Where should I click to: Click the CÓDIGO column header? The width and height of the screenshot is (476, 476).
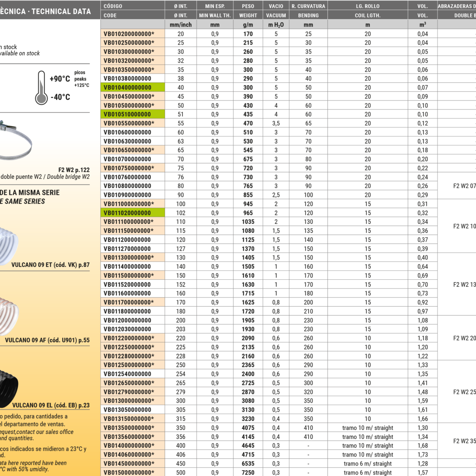[x=113, y=6]
